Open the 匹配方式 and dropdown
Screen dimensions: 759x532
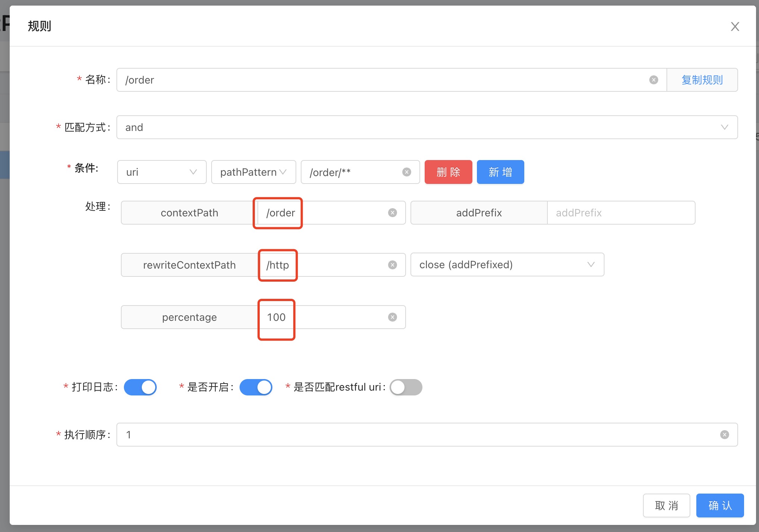click(427, 127)
